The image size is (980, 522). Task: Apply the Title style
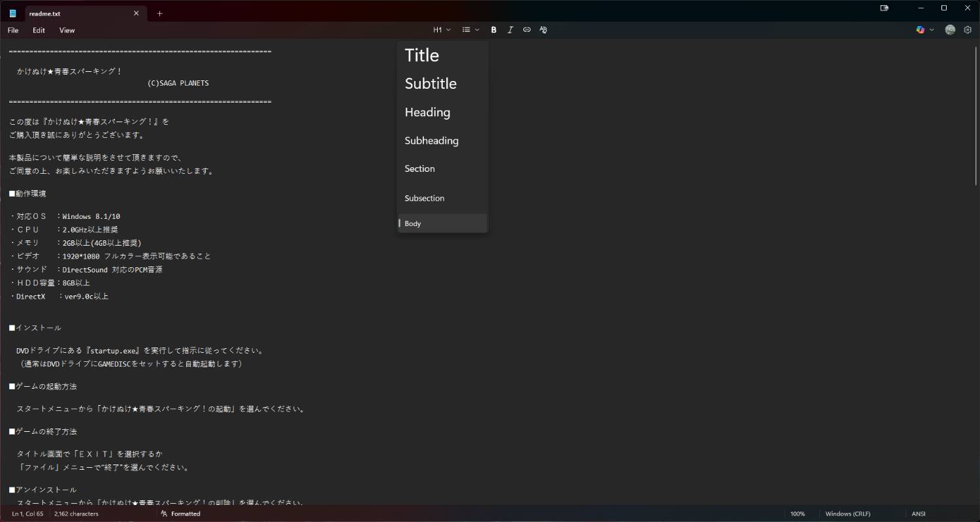(x=442, y=55)
